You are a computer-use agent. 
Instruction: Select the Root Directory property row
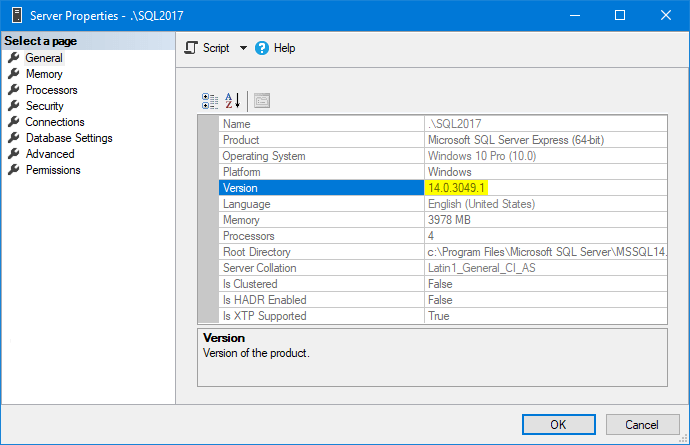point(443,252)
